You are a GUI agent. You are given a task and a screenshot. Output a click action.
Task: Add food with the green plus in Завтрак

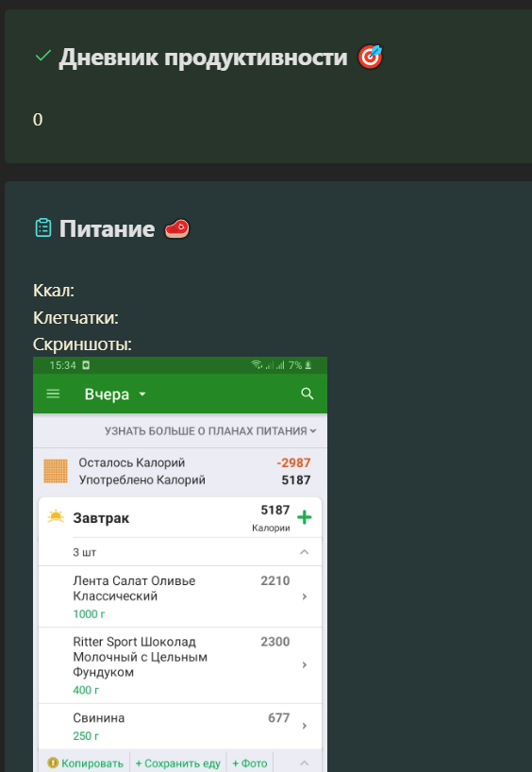point(304,517)
